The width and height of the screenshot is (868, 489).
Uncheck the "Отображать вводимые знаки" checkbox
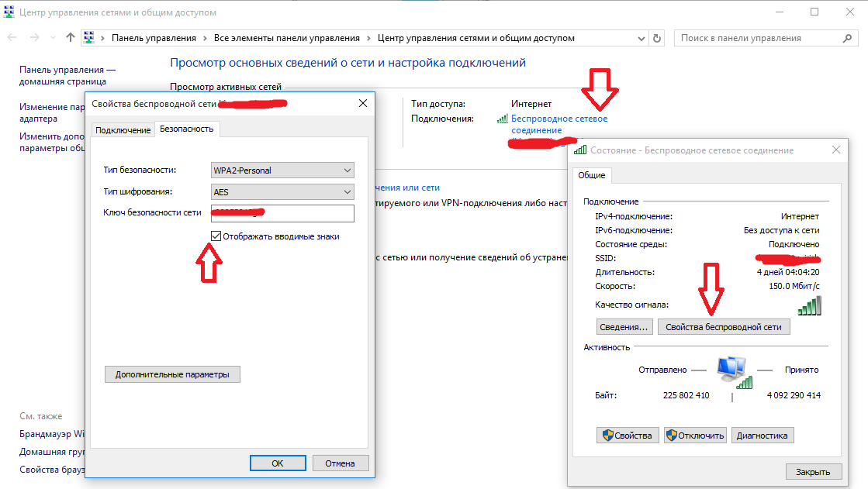pos(216,236)
